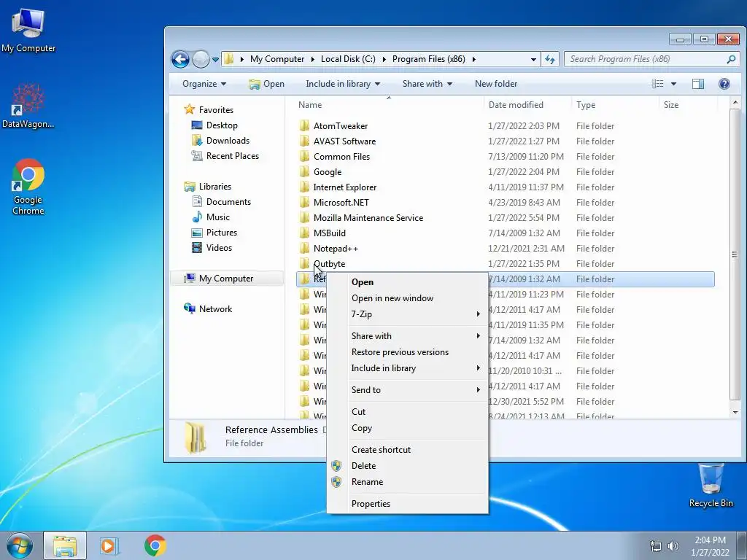Expand the 7-Zip submenu
This screenshot has width=747, height=560.
click(478, 314)
